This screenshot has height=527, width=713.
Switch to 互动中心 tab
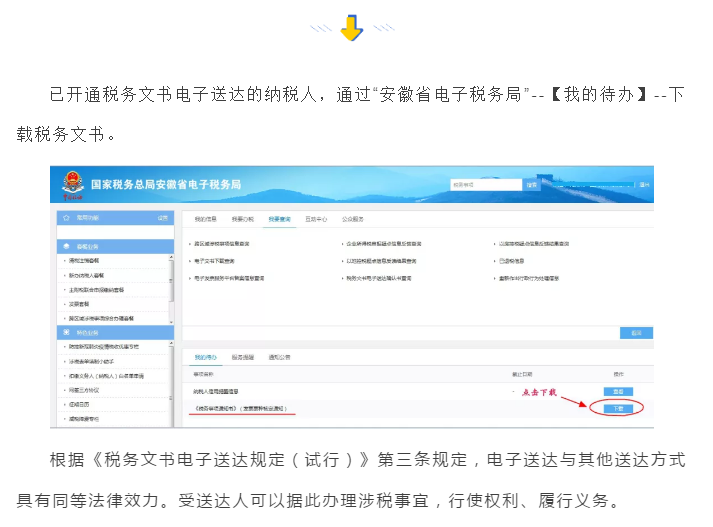pos(315,218)
